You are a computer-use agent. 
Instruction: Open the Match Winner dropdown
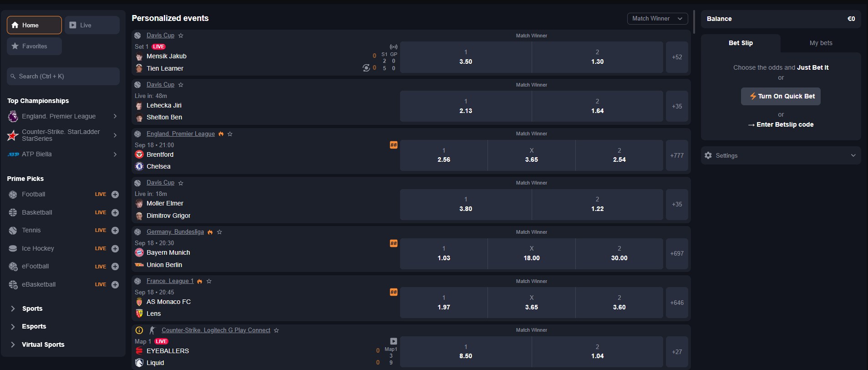click(657, 19)
